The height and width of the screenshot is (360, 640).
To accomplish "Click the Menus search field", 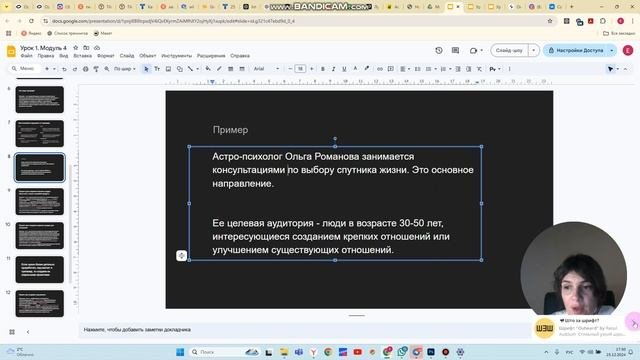I will click(x=24, y=69).
